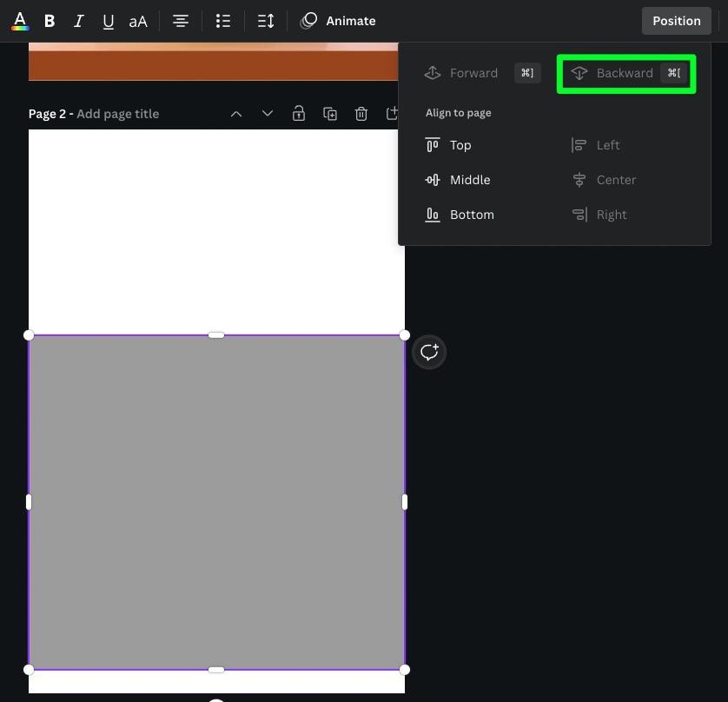The height and width of the screenshot is (702, 728).
Task: Open the line spacing options
Action: pyautogui.click(x=266, y=21)
